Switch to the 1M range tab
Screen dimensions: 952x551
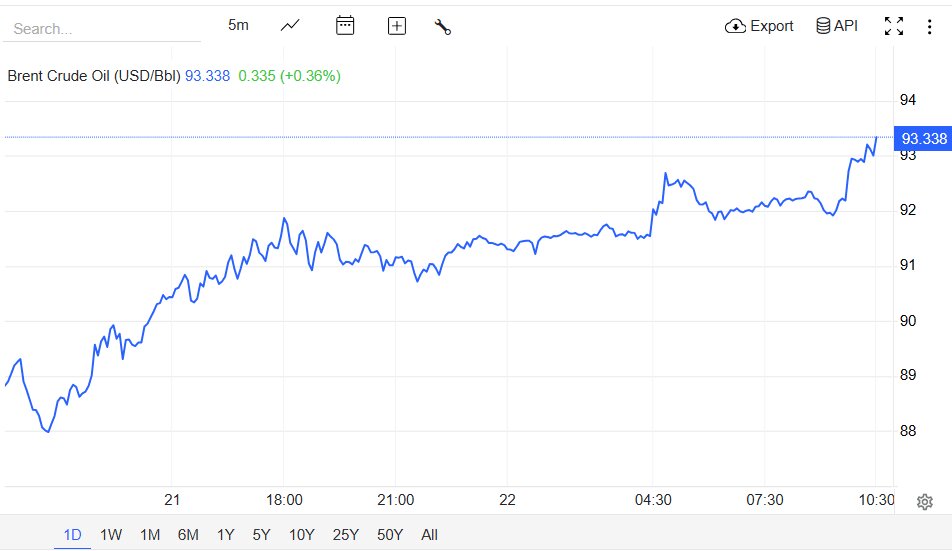coord(150,535)
